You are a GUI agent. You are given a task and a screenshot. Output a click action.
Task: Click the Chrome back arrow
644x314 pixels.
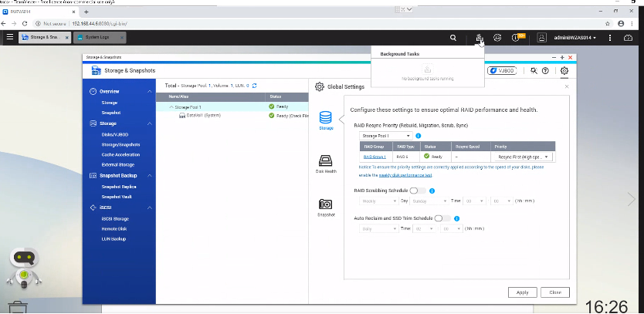coord(4,24)
